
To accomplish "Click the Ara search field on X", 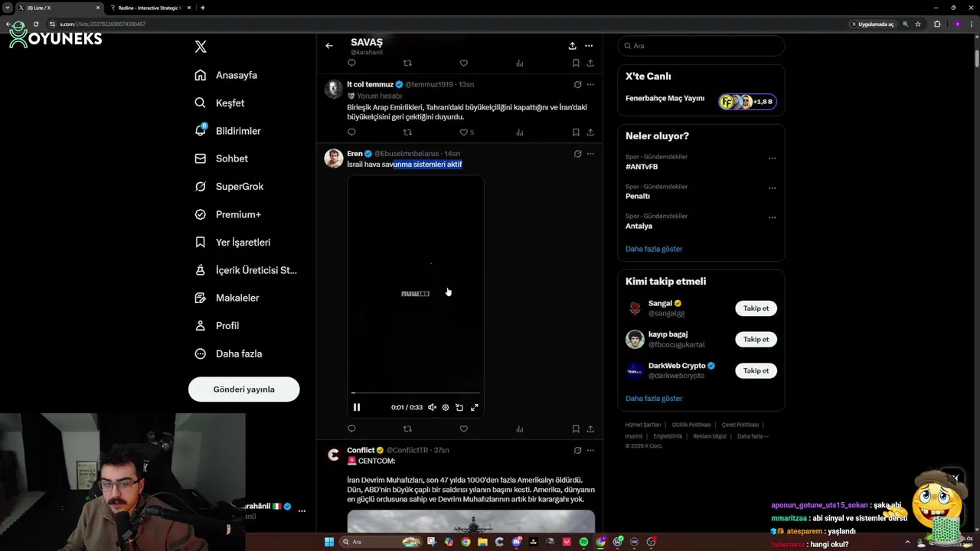I will point(701,46).
